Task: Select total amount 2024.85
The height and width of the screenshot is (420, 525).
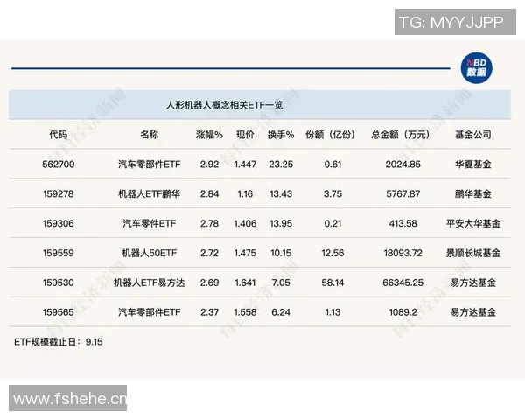Action: pos(402,164)
